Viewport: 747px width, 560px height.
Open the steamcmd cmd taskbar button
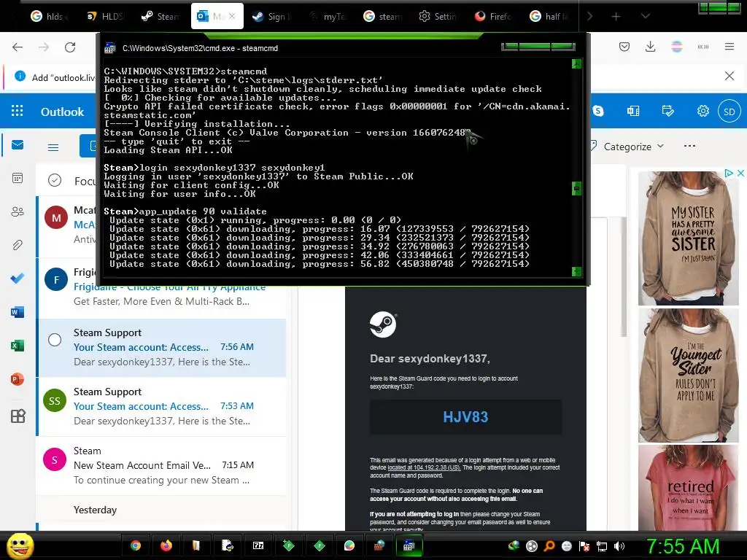pyautogui.click(x=409, y=545)
